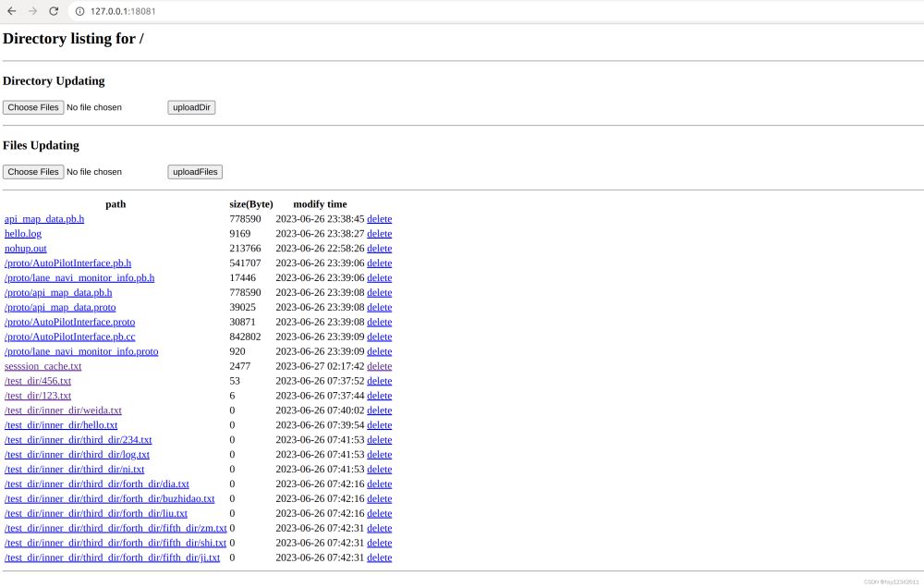The width and height of the screenshot is (924, 588).
Task: Open the fifth_dir/zm.txt link
Action: click(115, 529)
